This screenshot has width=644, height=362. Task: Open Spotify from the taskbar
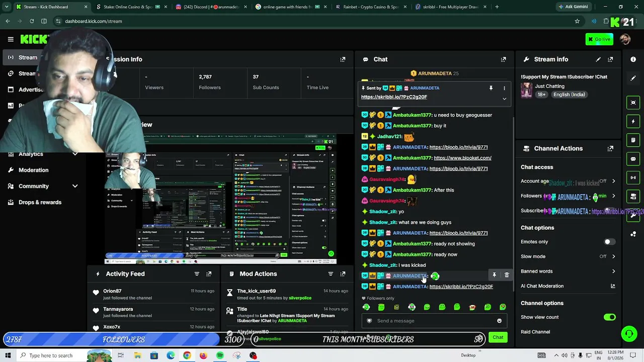pyautogui.click(x=220, y=355)
